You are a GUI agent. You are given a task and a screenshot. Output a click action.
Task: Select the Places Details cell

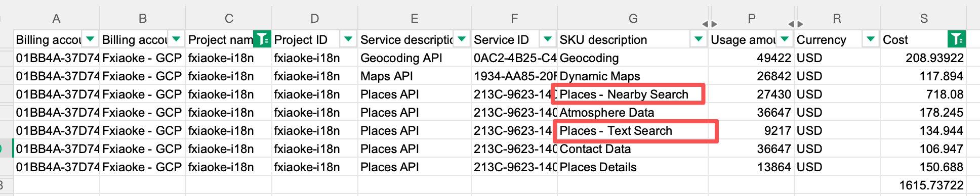pyautogui.click(x=633, y=167)
